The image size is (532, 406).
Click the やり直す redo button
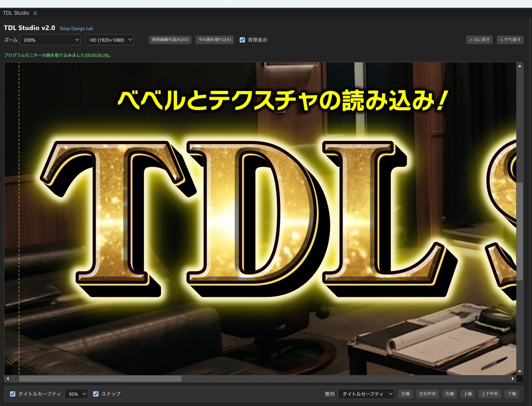pos(510,40)
